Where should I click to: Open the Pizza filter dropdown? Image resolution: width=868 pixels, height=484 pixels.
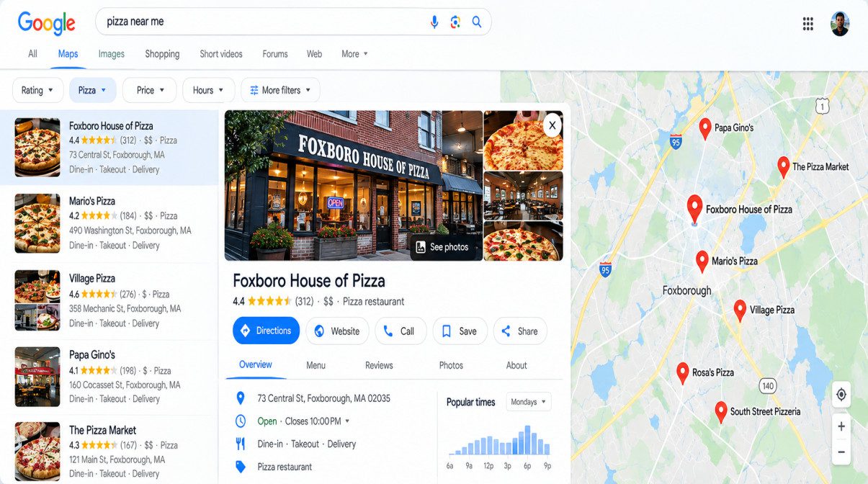point(93,90)
